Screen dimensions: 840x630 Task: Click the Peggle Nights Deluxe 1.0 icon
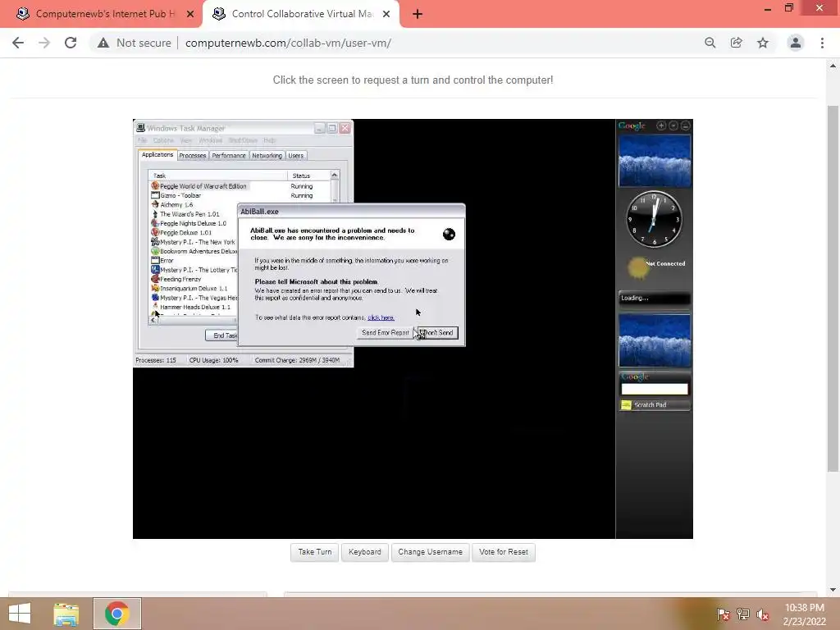155,223
